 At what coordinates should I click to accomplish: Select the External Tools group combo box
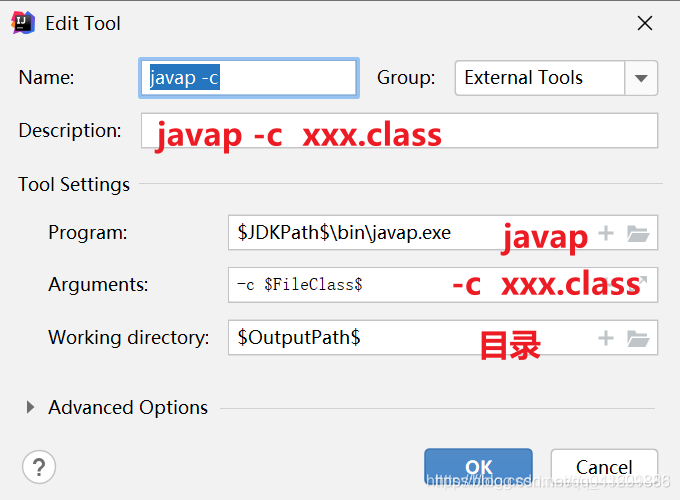point(556,78)
